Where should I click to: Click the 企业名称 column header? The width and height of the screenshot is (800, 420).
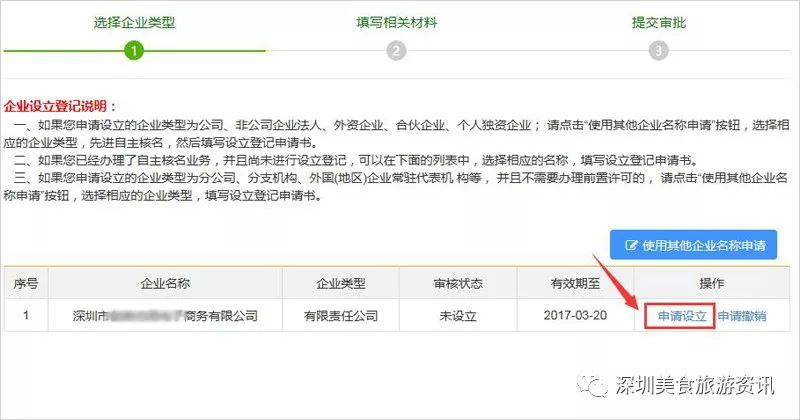165,283
